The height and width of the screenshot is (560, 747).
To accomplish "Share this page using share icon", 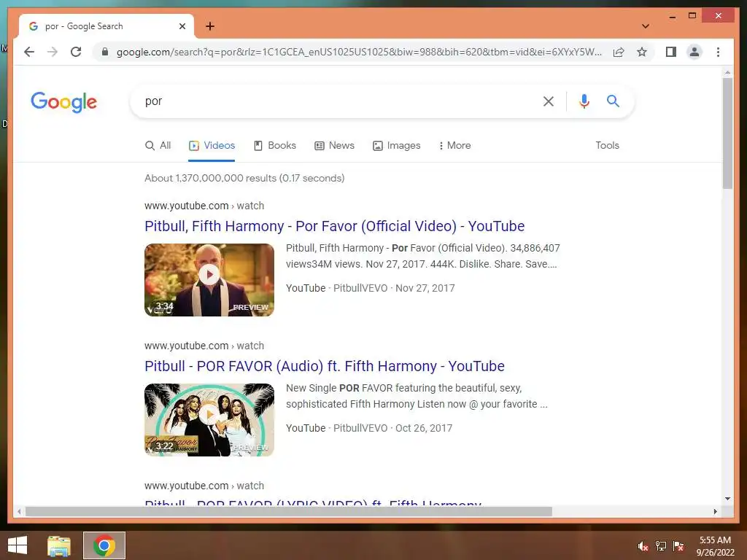I will [x=619, y=52].
